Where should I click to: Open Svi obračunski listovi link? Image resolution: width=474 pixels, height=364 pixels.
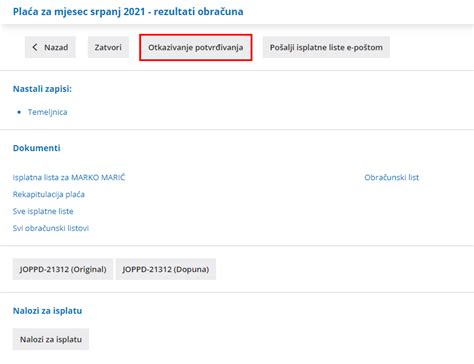pyautogui.click(x=51, y=228)
